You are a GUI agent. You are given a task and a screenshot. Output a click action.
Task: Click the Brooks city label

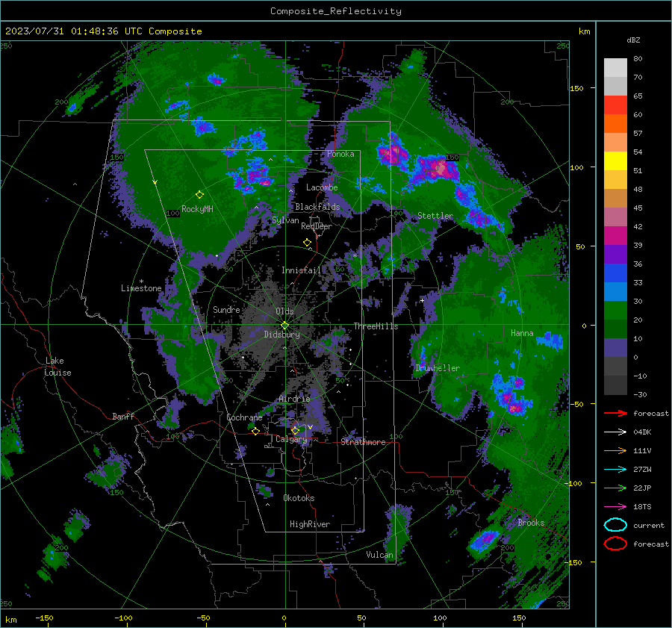point(531,523)
